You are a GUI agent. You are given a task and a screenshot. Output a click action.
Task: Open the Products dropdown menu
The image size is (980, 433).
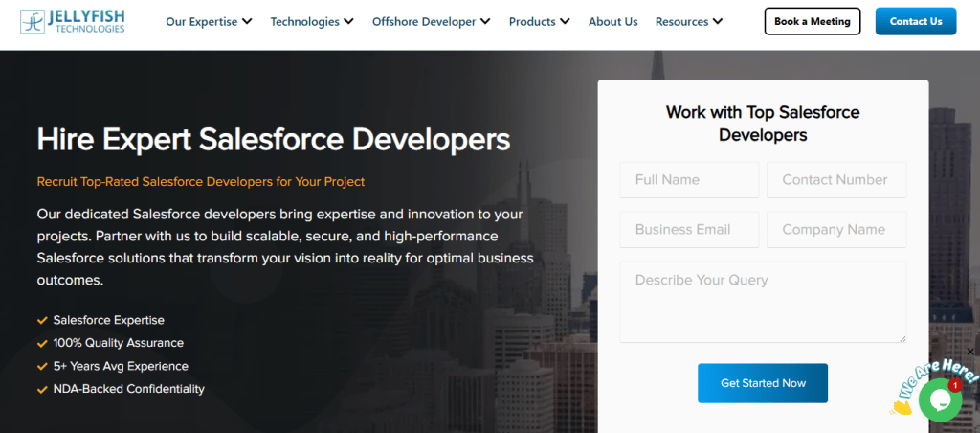[539, 21]
